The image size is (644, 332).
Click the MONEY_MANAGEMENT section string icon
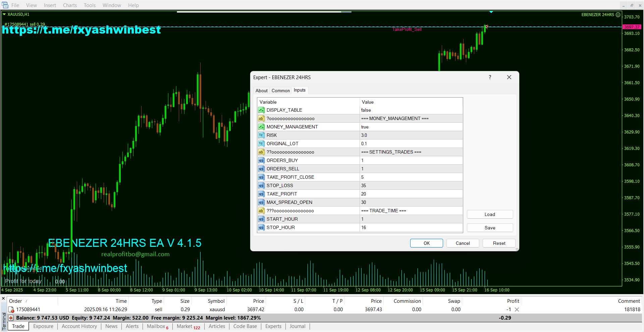[261, 118]
